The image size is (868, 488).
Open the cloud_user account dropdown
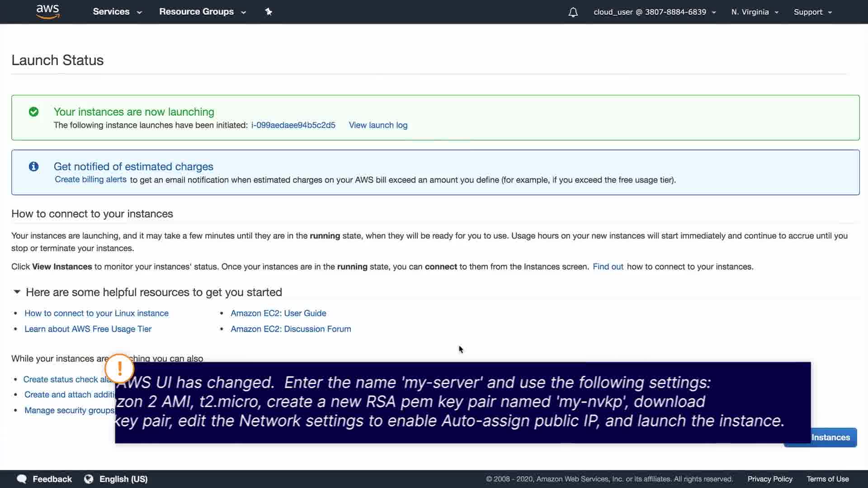click(654, 12)
